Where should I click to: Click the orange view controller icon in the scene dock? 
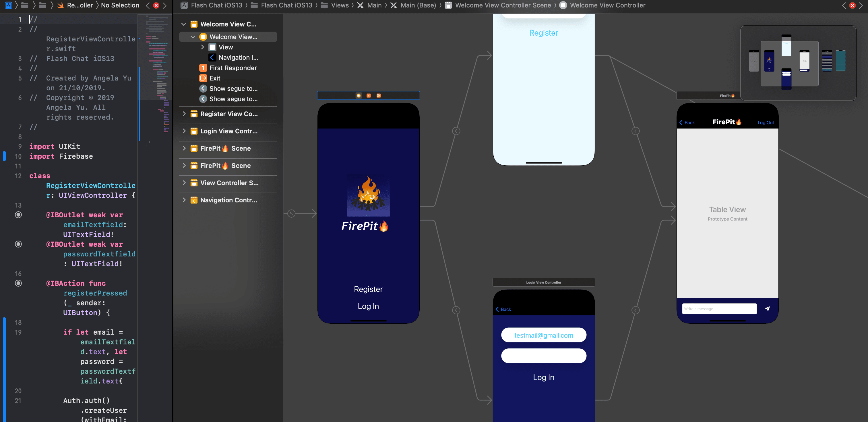[x=358, y=95]
